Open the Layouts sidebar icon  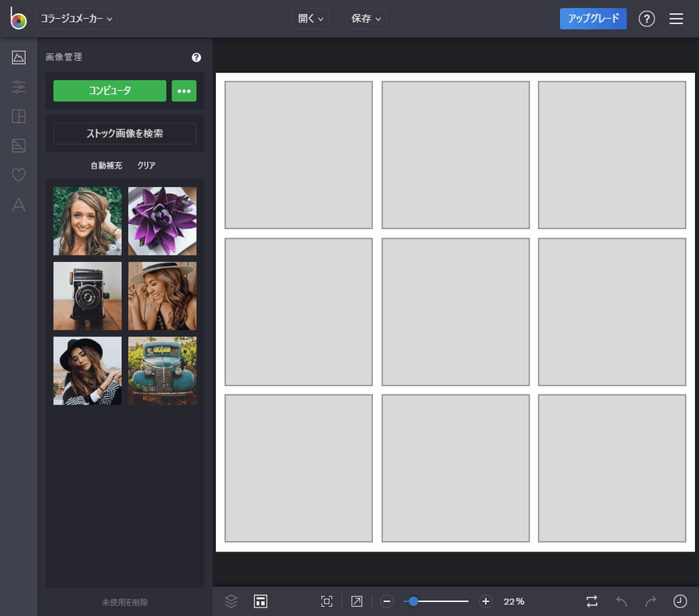[x=19, y=117]
